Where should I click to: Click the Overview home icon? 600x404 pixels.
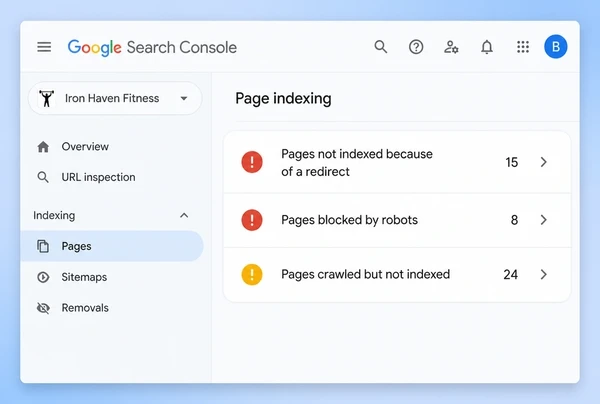43,147
